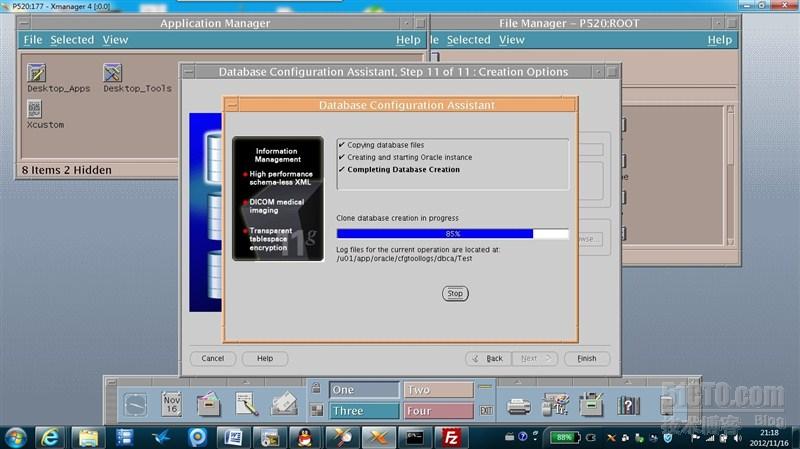Click the 85% blue progress bar

pos(453,234)
